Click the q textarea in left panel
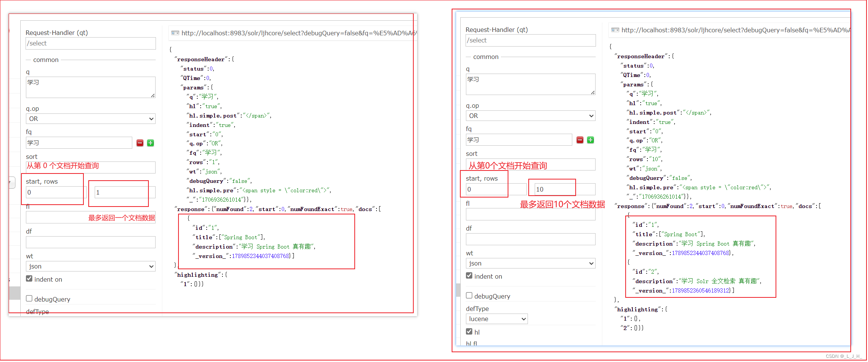This screenshot has width=868, height=362. click(x=91, y=87)
